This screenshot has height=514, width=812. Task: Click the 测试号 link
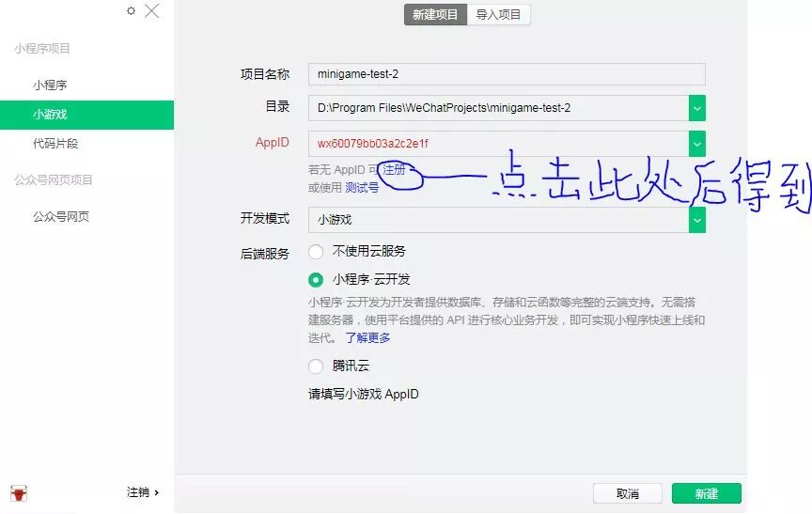[x=362, y=188]
